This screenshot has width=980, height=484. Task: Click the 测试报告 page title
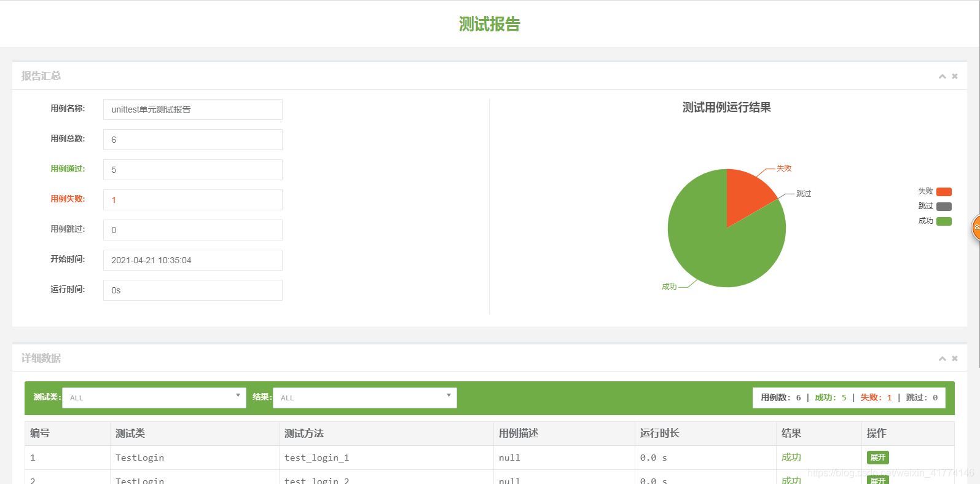(x=490, y=24)
